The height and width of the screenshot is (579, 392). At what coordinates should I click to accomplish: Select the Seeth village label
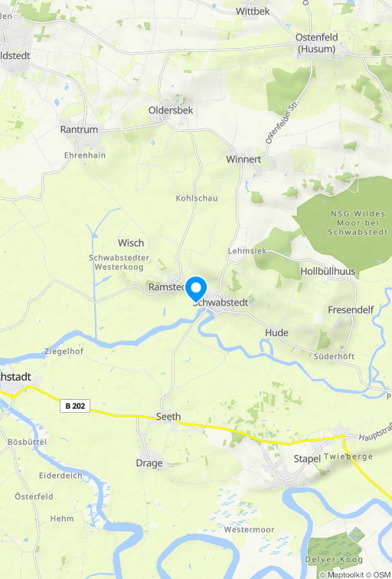(x=168, y=417)
